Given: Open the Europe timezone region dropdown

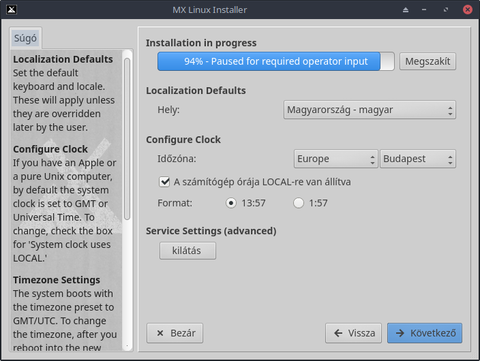Looking at the screenshot, I should [336, 159].
